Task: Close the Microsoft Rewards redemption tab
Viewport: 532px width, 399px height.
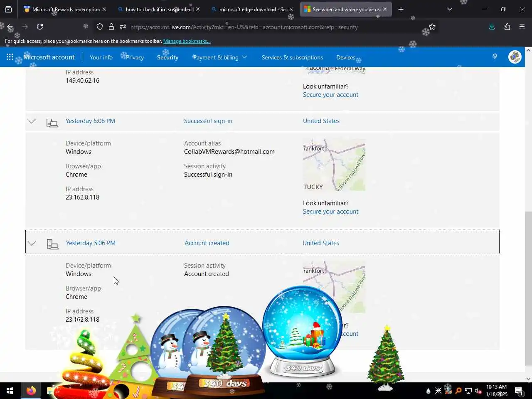Action: click(104, 9)
